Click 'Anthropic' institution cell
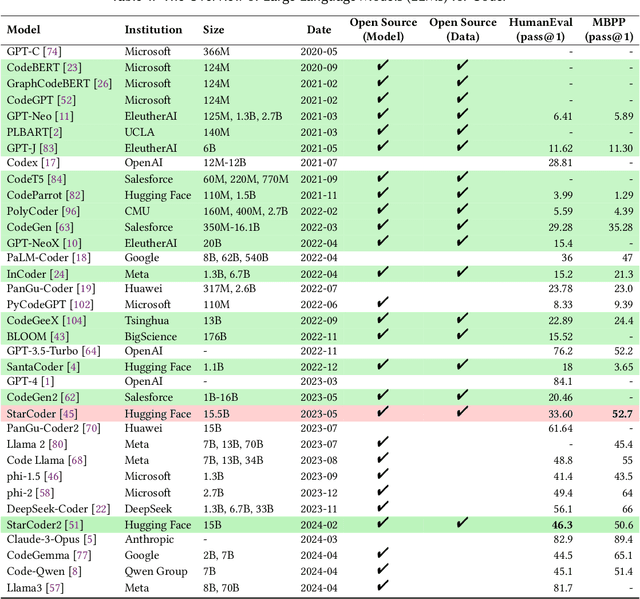This screenshot has height=599, width=640. coord(149,539)
